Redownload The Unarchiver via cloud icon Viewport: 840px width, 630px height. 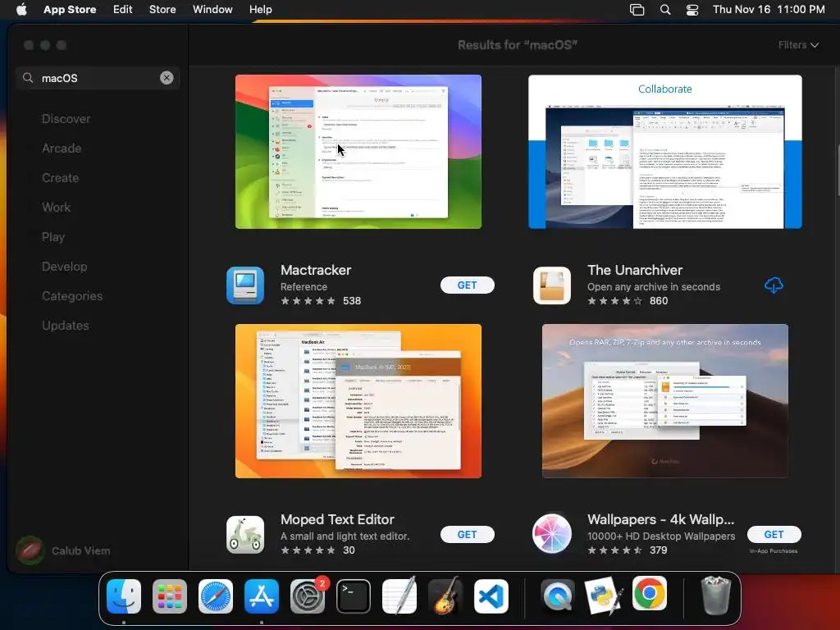(x=774, y=285)
